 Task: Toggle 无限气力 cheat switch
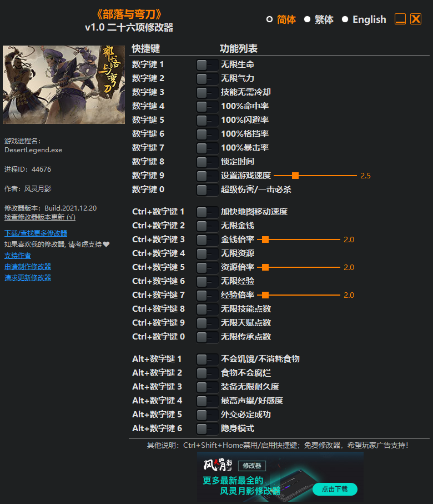(x=207, y=79)
